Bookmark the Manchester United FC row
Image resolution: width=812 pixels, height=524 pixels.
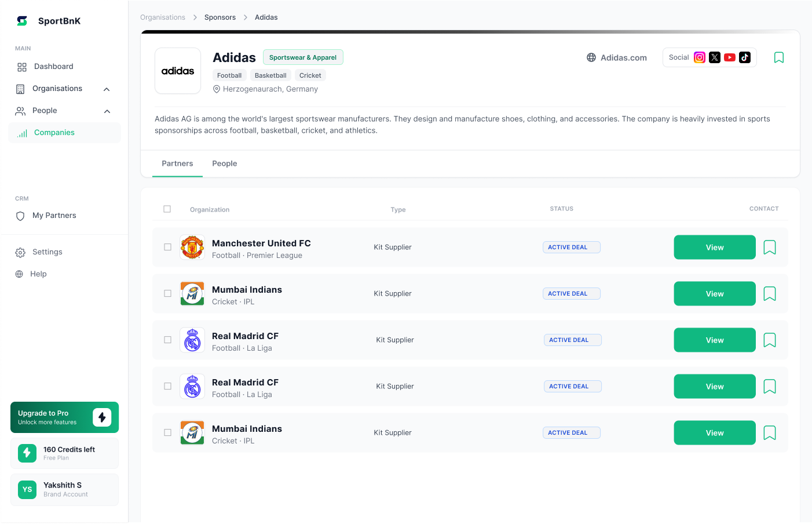(x=770, y=248)
